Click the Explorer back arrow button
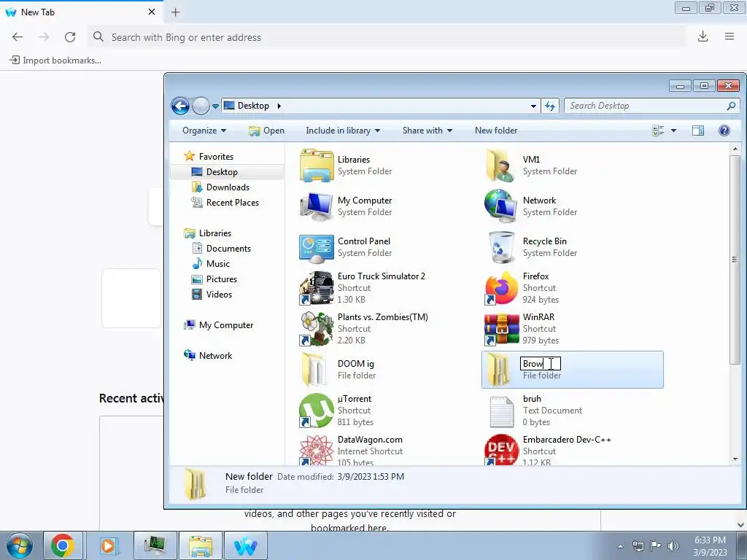Viewport: 747px width, 560px height. pyautogui.click(x=181, y=106)
